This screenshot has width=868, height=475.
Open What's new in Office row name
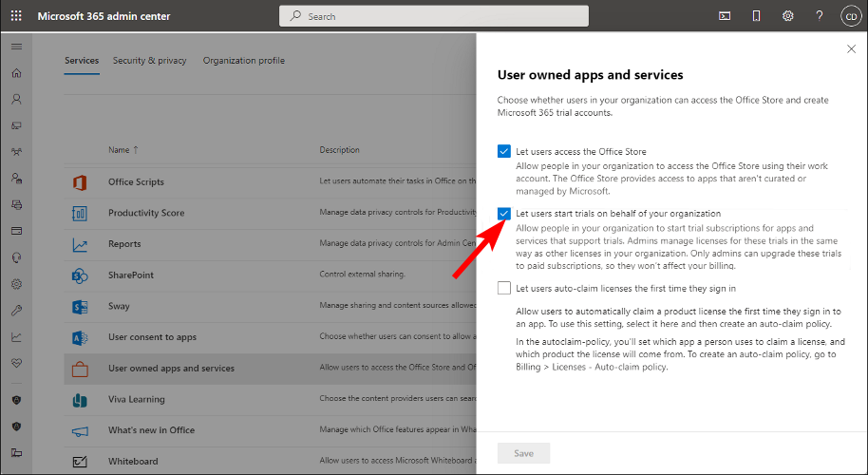pyautogui.click(x=152, y=430)
